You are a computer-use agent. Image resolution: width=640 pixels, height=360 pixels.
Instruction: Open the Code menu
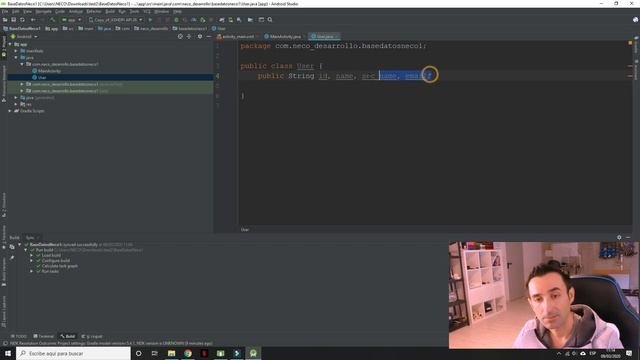click(60, 11)
